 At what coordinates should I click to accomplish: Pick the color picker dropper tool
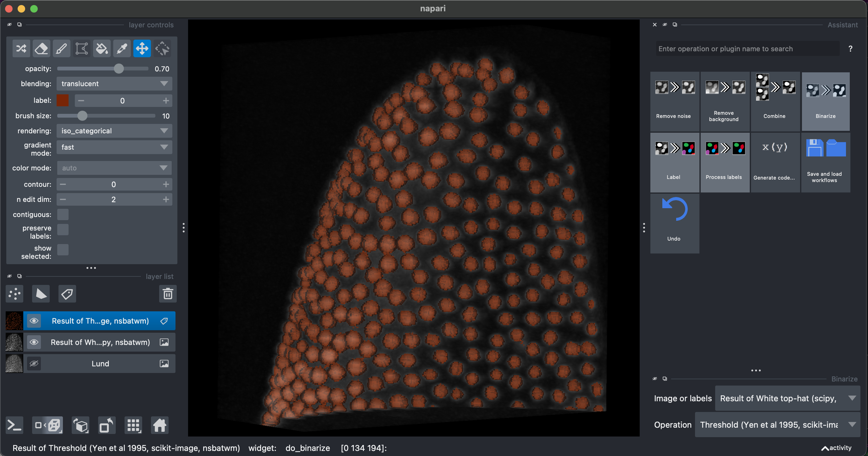(x=122, y=48)
